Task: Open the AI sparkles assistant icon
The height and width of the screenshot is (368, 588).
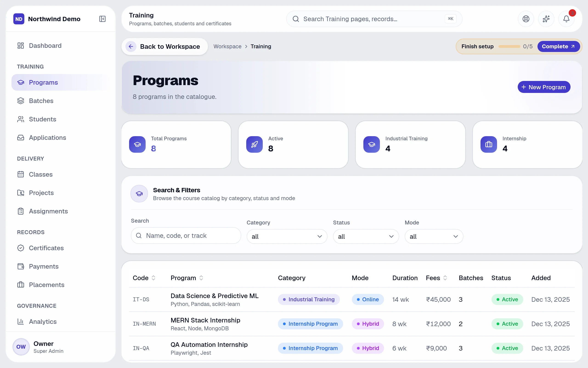Action: 546,19
